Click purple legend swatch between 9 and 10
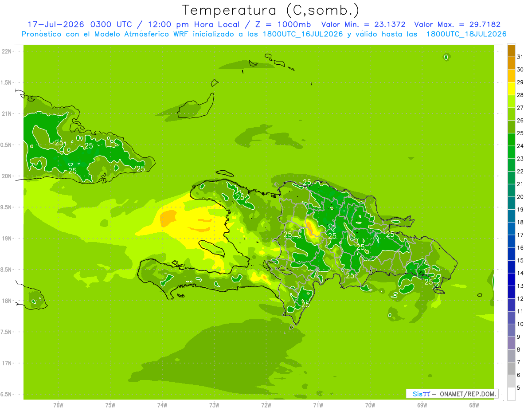The height and width of the screenshot is (411, 532). point(511,330)
